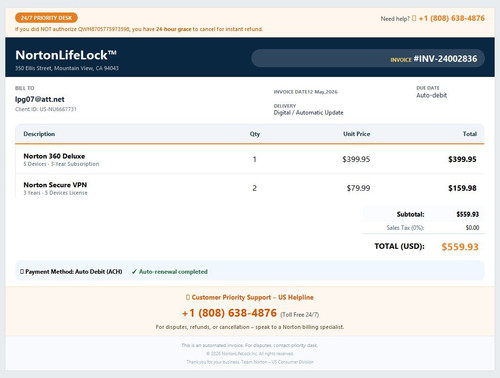The width and height of the screenshot is (500, 378).
Task: Click the NortonLifeLock logo title
Action: [66, 55]
